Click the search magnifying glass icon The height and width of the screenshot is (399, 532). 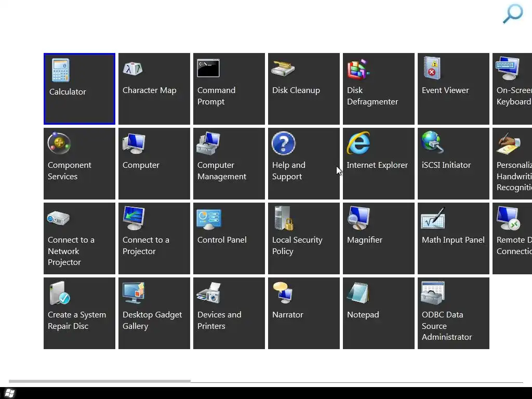pyautogui.click(x=513, y=14)
